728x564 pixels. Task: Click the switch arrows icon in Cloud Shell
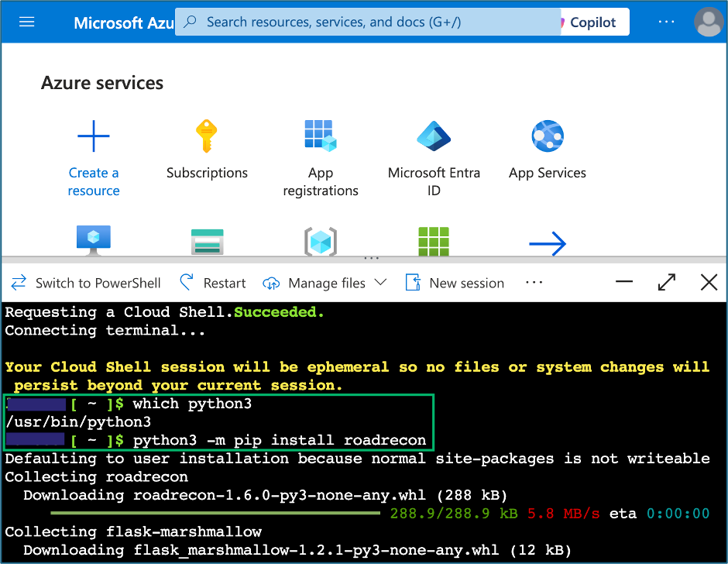19,283
